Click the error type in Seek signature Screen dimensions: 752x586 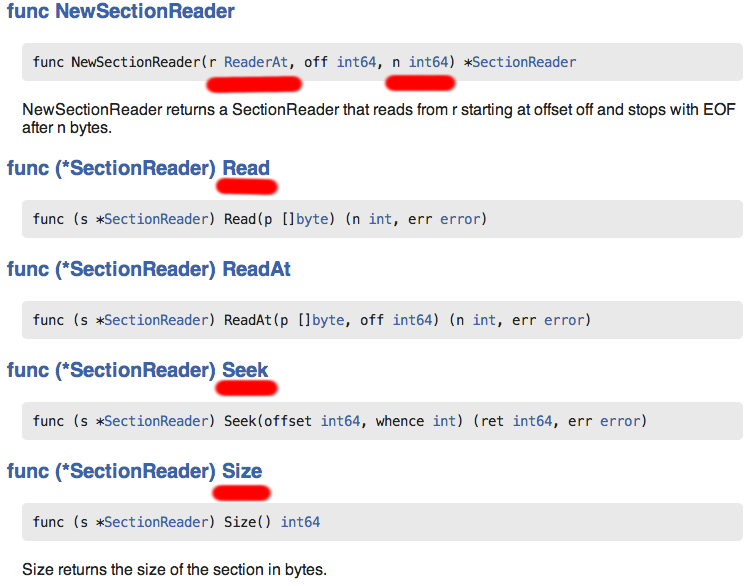coord(619,421)
